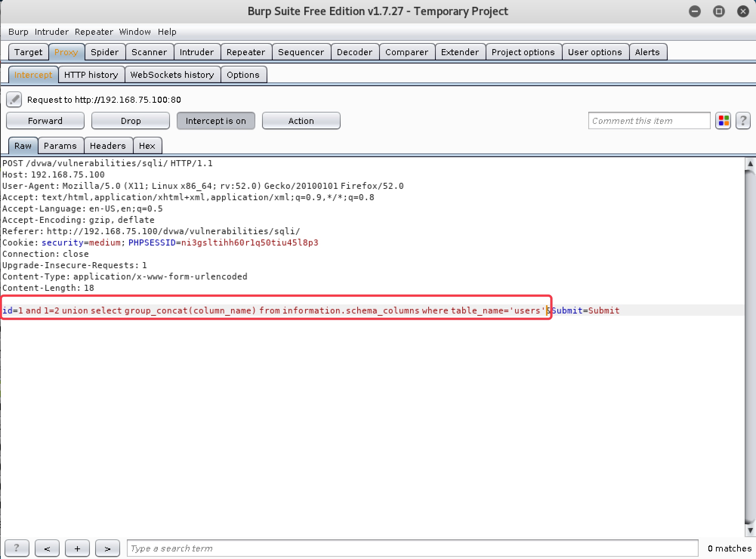Switch to the Repeater tool tab

point(246,52)
